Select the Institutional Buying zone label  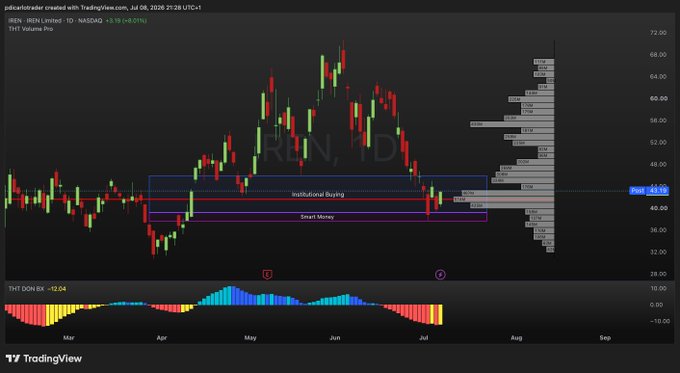pos(318,194)
